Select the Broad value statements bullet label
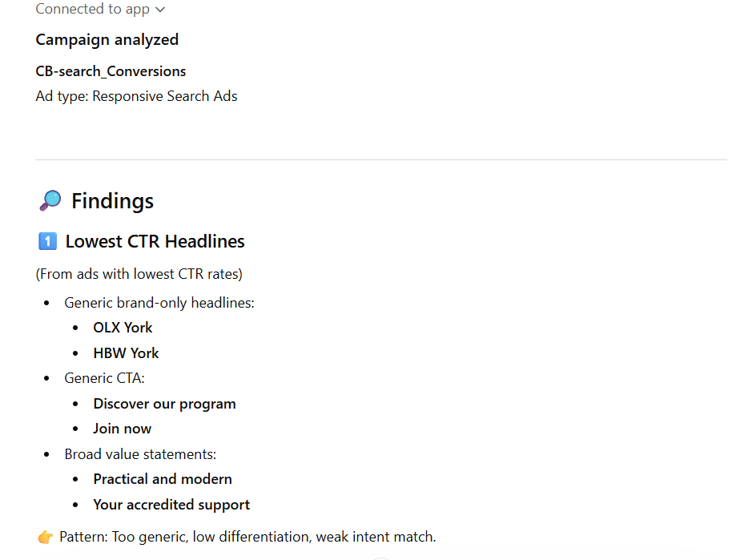Image resolution: width=740 pixels, height=560 pixels. pyautogui.click(x=140, y=453)
